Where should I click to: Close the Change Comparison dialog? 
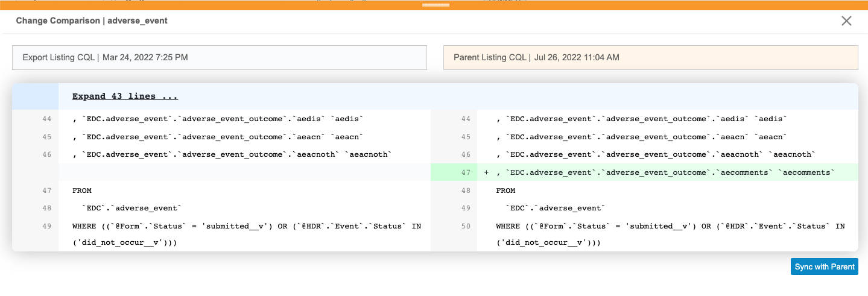click(x=846, y=21)
